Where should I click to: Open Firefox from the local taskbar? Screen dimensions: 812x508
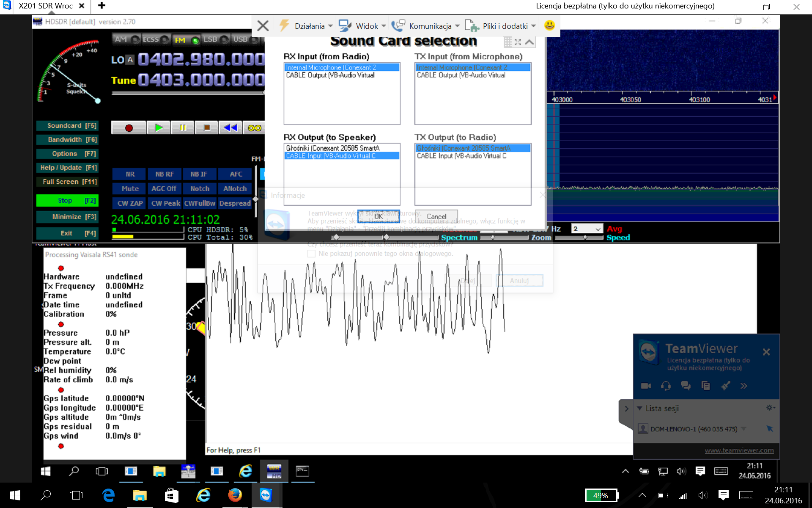point(235,495)
